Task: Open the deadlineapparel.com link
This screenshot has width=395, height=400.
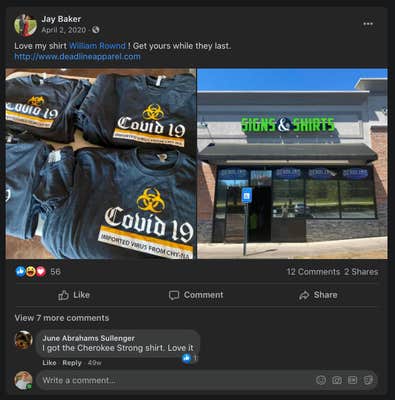Action: pyautogui.click(x=77, y=56)
